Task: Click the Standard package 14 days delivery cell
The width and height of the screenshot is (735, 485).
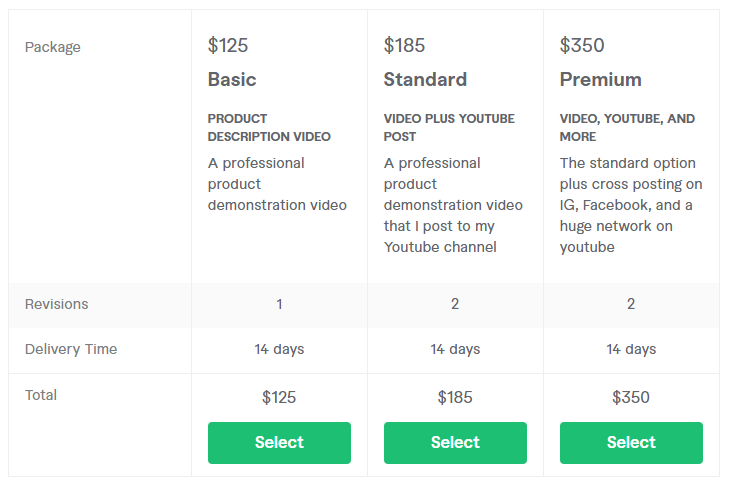Action: coord(455,349)
